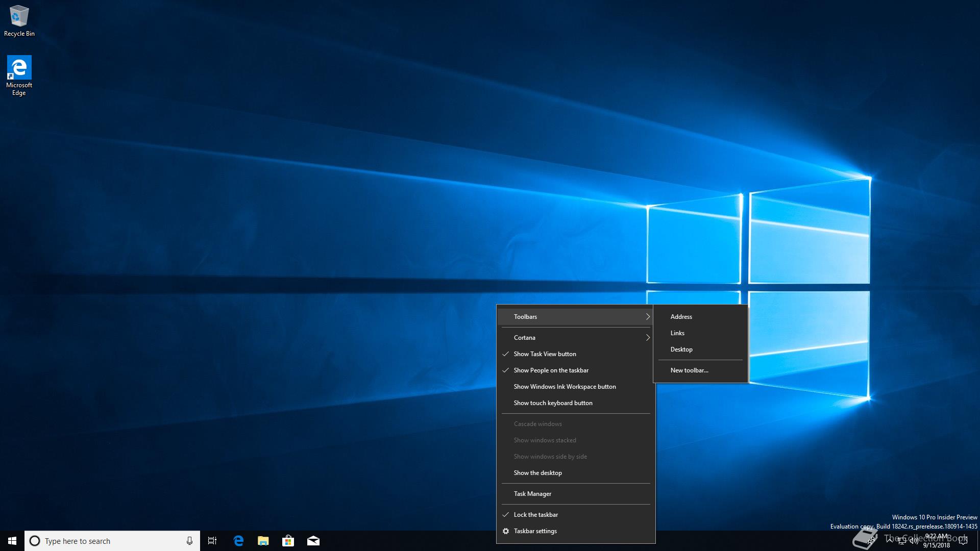Enable the Desktop toolbar
The width and height of the screenshot is (980, 551).
pyautogui.click(x=700, y=349)
